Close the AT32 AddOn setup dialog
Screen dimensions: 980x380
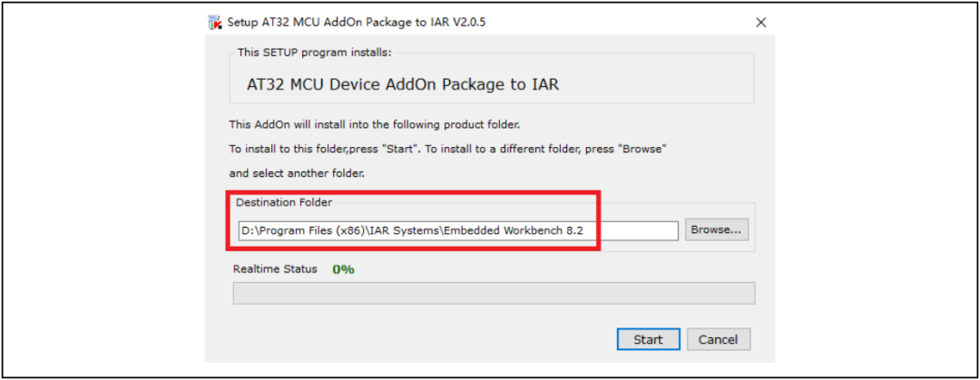coord(760,23)
